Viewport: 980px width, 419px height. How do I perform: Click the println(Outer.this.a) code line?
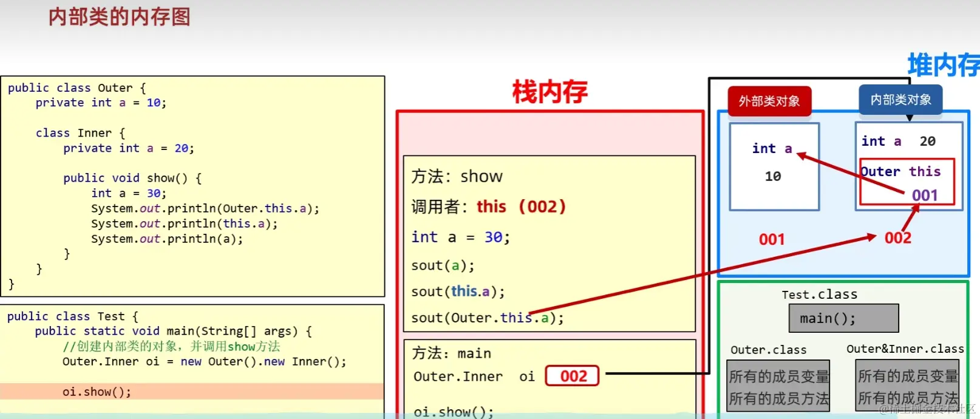[x=205, y=208]
